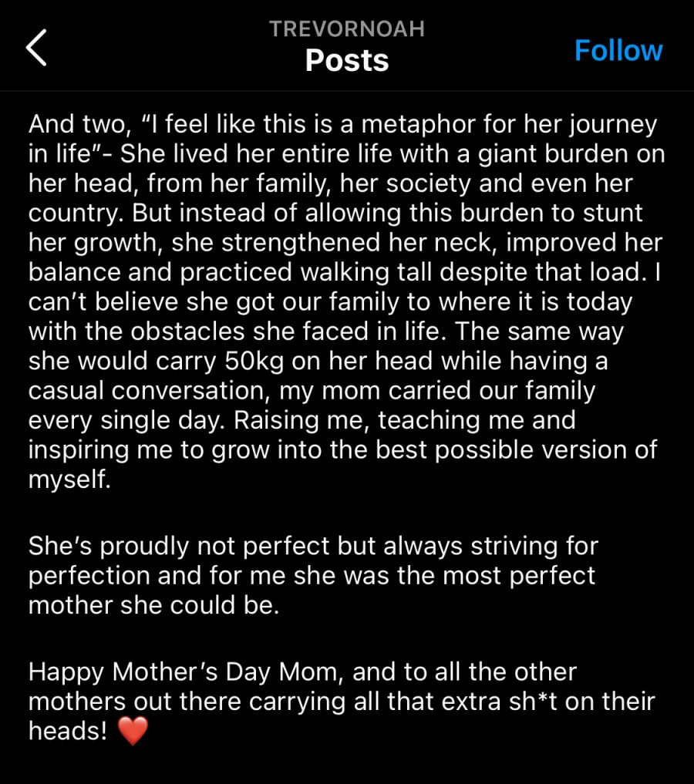This screenshot has width=694, height=784.
Task: Tap the text 'mother she could be.'
Action: coord(153,605)
